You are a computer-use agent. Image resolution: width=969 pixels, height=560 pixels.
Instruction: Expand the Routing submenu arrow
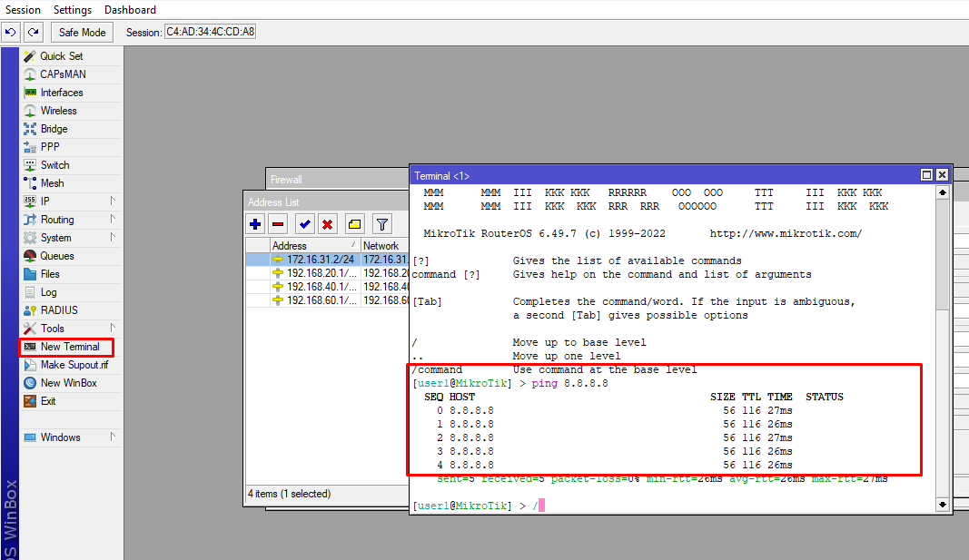click(113, 219)
